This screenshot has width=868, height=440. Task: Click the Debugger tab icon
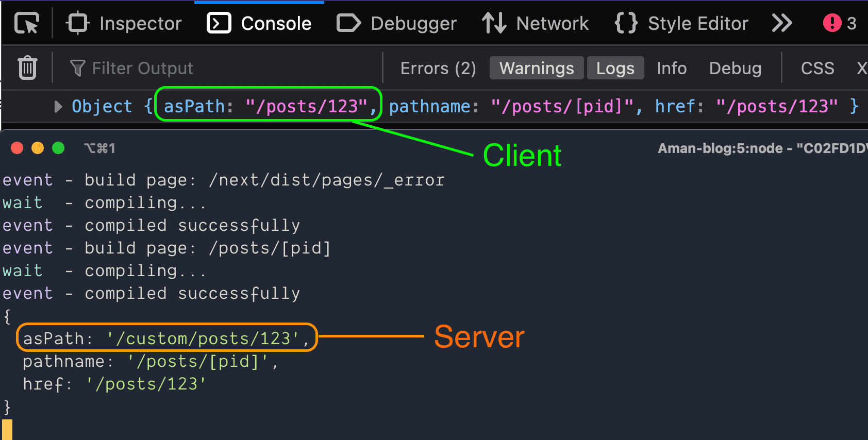point(348,23)
